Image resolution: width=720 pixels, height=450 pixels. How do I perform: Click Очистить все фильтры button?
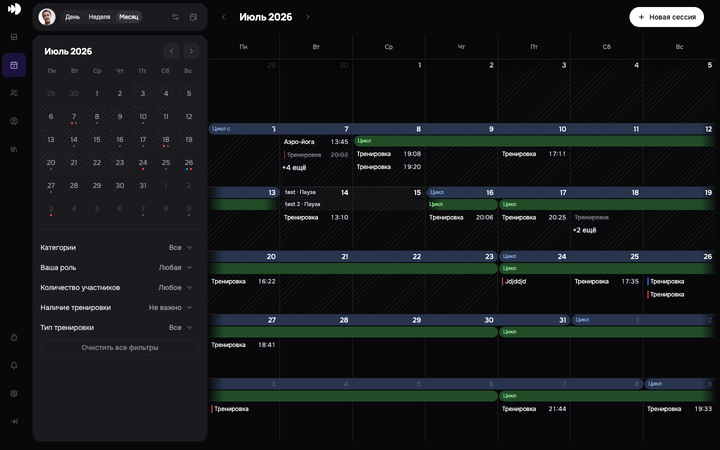tap(120, 348)
